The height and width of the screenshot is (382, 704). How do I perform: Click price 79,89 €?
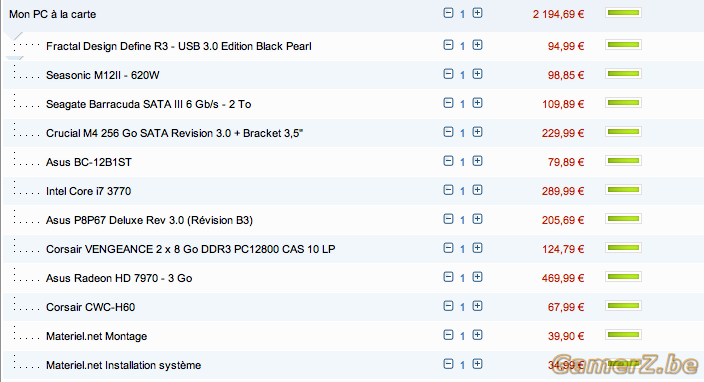[x=566, y=162]
